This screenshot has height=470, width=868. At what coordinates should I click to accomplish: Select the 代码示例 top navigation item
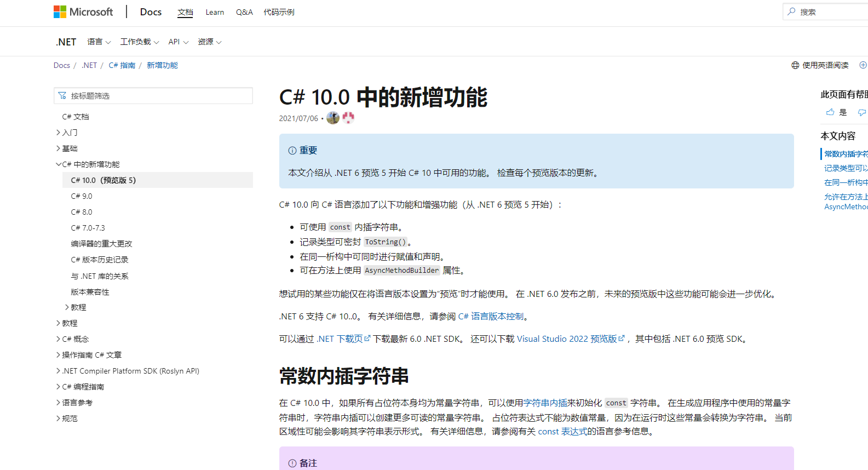[x=279, y=12]
